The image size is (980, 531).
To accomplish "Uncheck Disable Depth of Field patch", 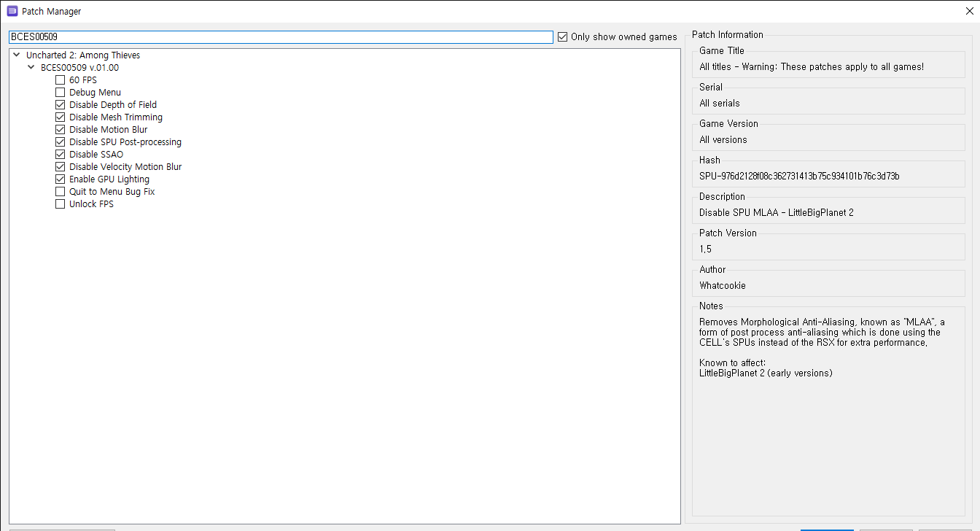I will (61, 105).
